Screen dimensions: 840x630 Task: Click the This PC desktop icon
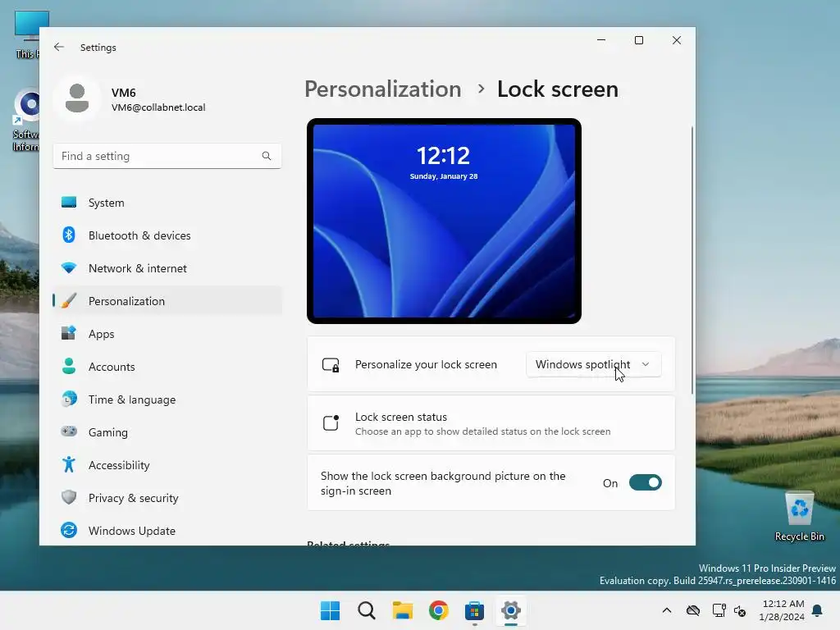coord(25,34)
